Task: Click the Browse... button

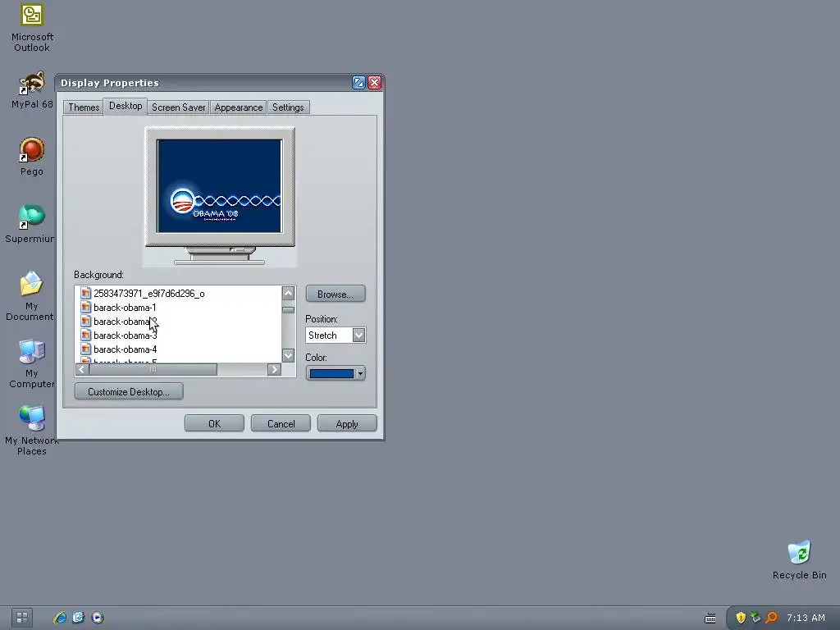Action: click(x=336, y=294)
